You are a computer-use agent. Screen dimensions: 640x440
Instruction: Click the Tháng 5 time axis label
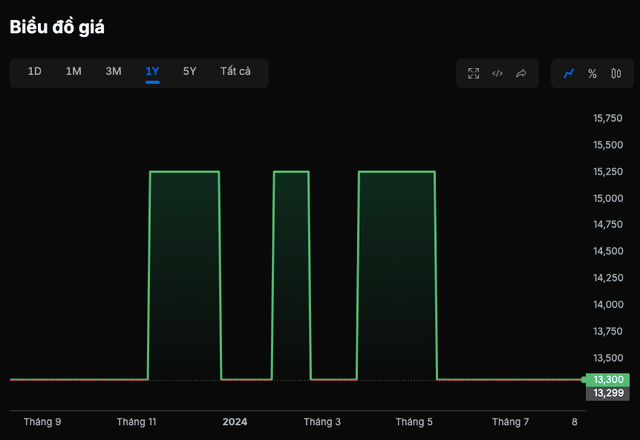coord(413,422)
